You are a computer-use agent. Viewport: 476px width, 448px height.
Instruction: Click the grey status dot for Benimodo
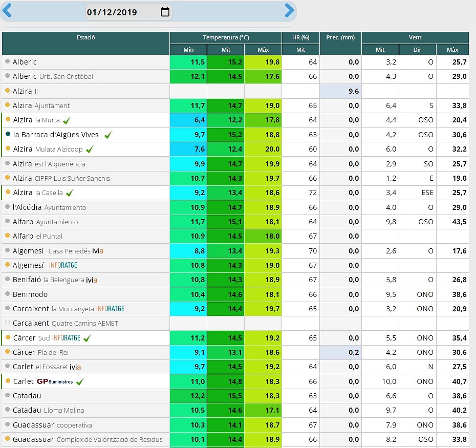click(8, 294)
